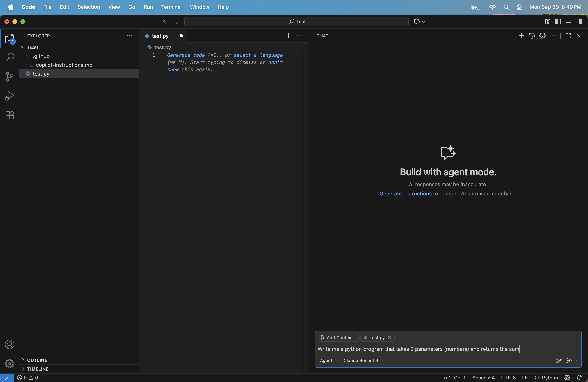Split the editor to the right
Screen dimensions: 588x382
tap(288, 36)
